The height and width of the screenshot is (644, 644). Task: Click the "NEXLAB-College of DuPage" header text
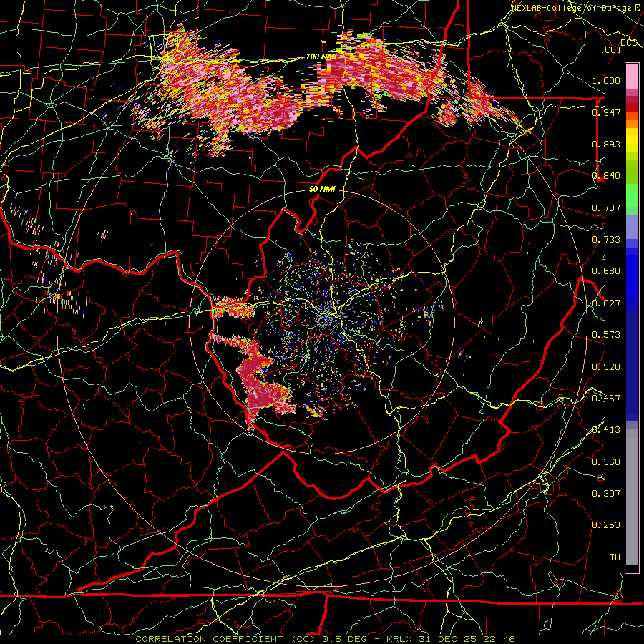coord(572,8)
